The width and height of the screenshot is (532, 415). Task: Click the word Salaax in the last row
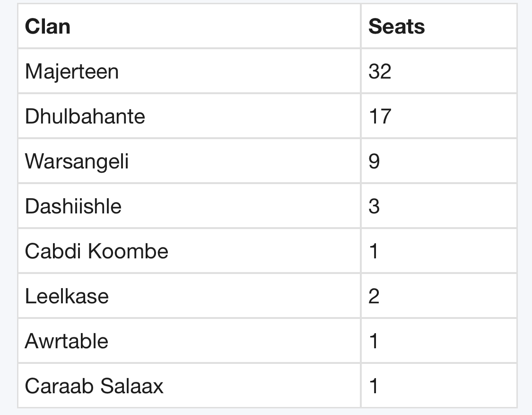coord(131,386)
